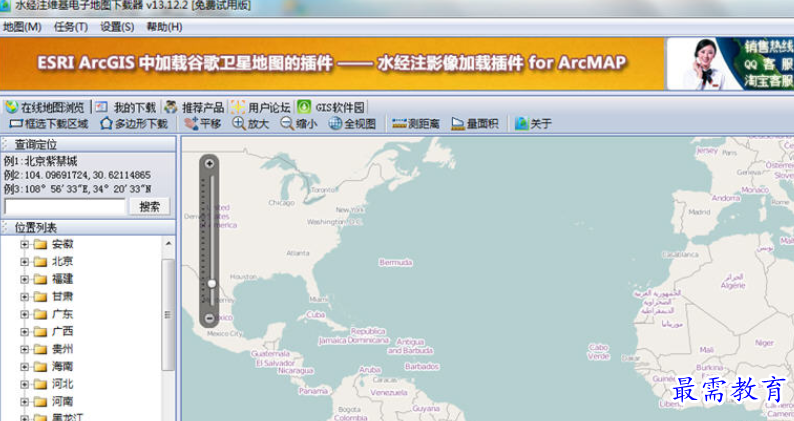Select 安徽 in the location list
This screenshot has width=794, height=421.
tap(62, 244)
